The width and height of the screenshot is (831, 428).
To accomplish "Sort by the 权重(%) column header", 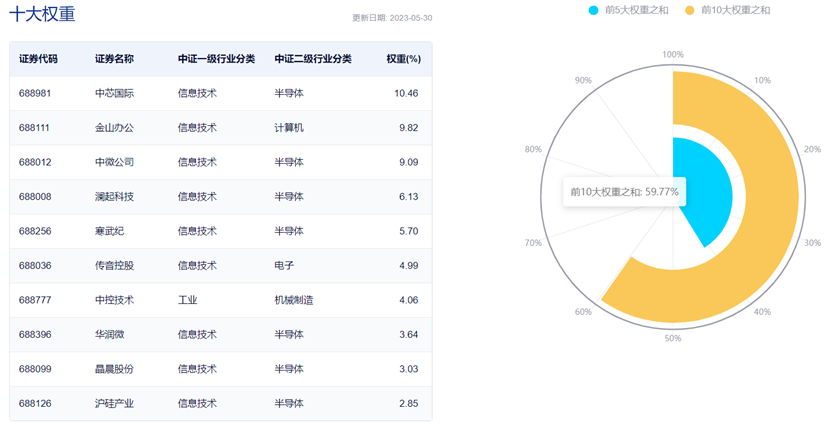I will click(403, 59).
